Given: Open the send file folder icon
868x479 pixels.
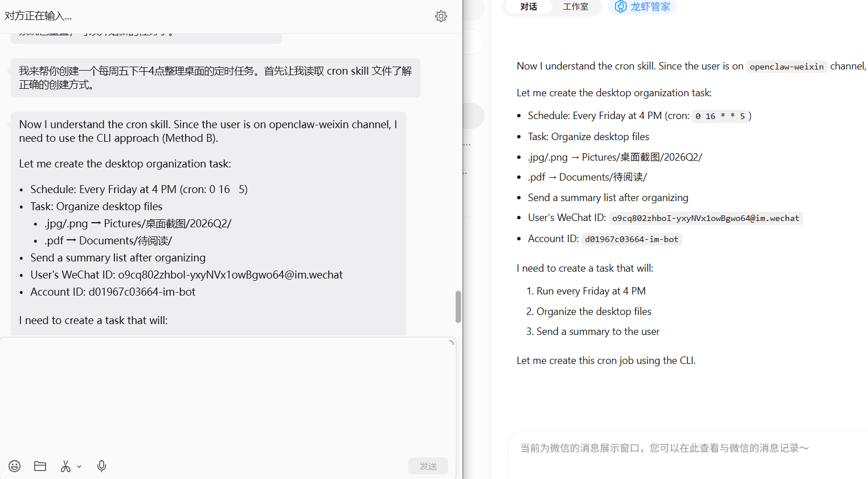Looking at the screenshot, I should (x=40, y=466).
